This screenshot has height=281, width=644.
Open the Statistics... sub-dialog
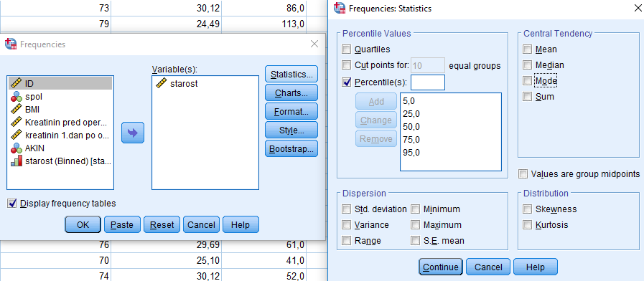[291, 75]
